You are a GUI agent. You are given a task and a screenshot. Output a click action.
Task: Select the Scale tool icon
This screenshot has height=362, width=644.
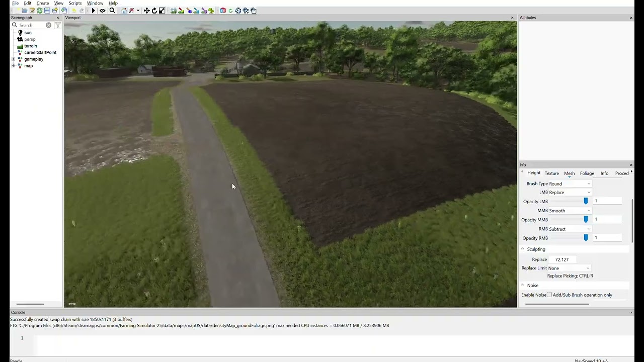coord(162,11)
